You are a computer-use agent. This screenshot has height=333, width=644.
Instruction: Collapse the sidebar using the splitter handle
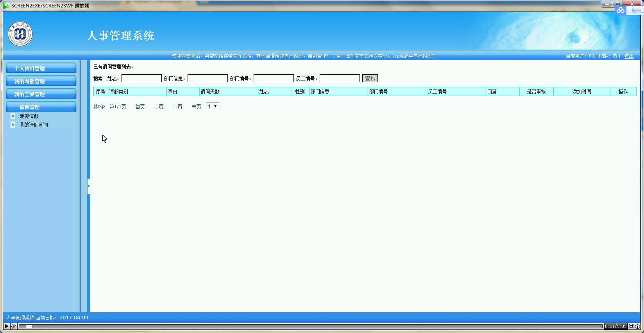tap(89, 186)
